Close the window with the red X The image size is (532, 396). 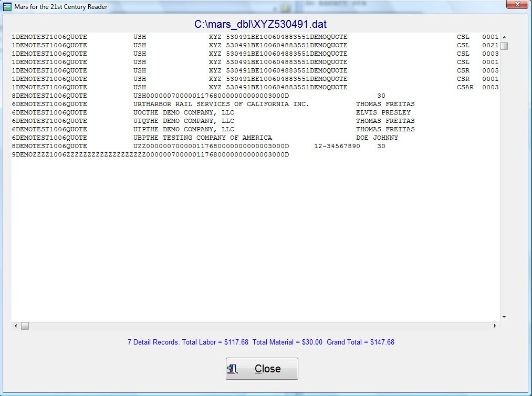click(x=516, y=5)
